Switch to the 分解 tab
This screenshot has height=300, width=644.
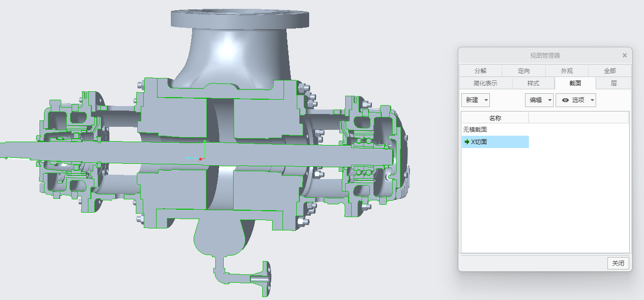click(480, 71)
